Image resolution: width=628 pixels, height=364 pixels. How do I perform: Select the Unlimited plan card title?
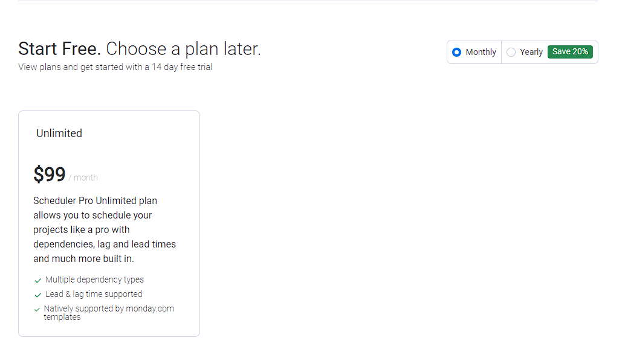coord(59,133)
